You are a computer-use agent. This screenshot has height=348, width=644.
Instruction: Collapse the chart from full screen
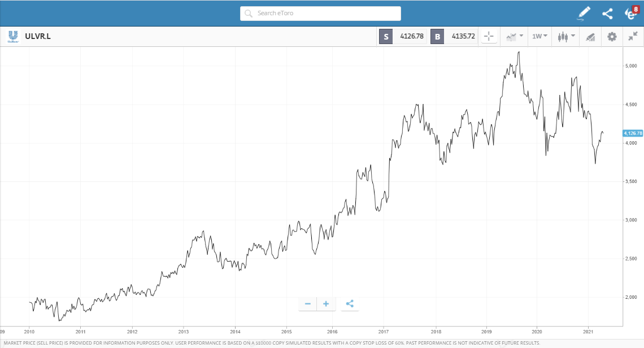pos(633,37)
